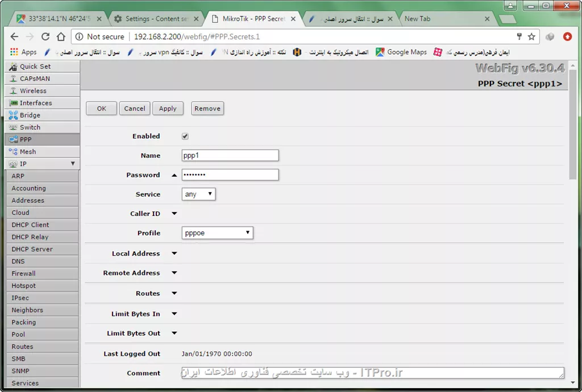Open the SNMP menu item
Viewport: 582px width, 392px height.
[x=42, y=371]
